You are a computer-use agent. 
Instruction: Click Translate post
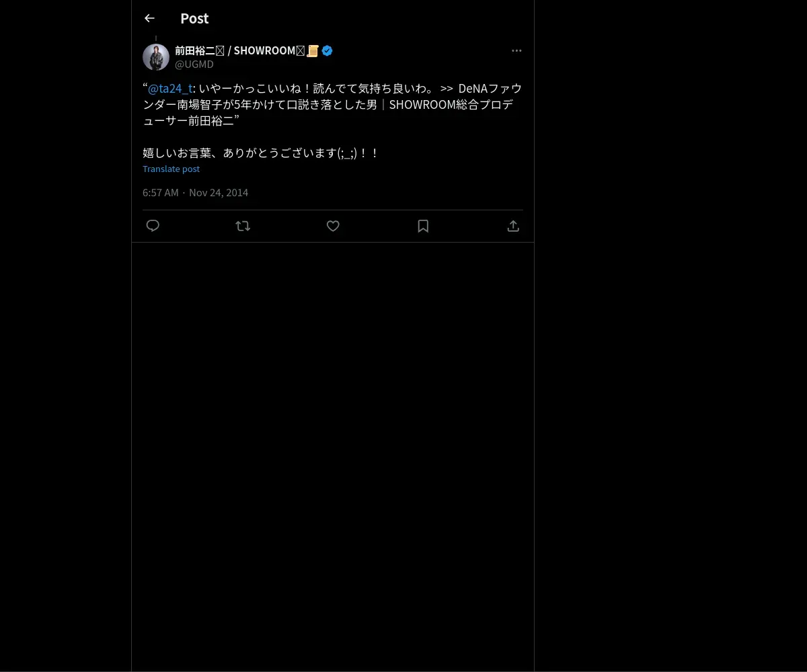coord(171,169)
